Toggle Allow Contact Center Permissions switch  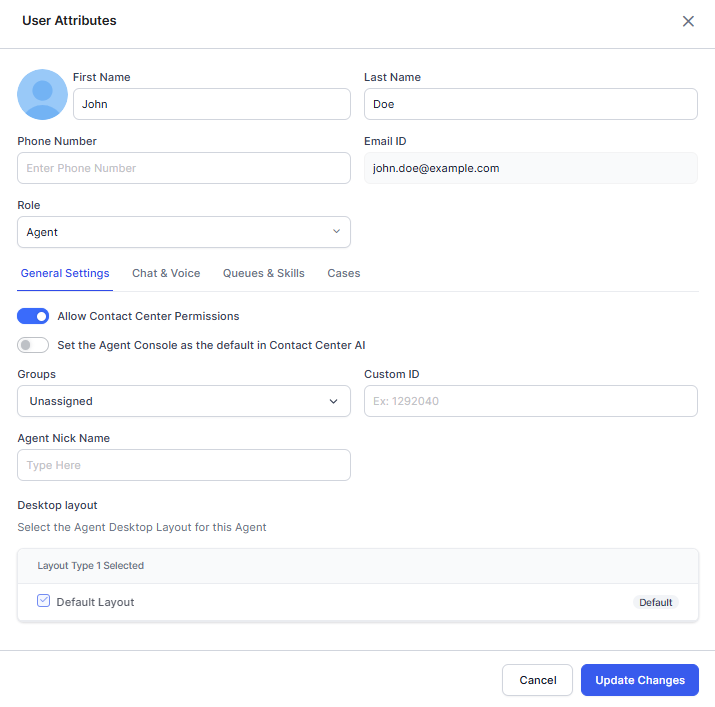pos(33,316)
